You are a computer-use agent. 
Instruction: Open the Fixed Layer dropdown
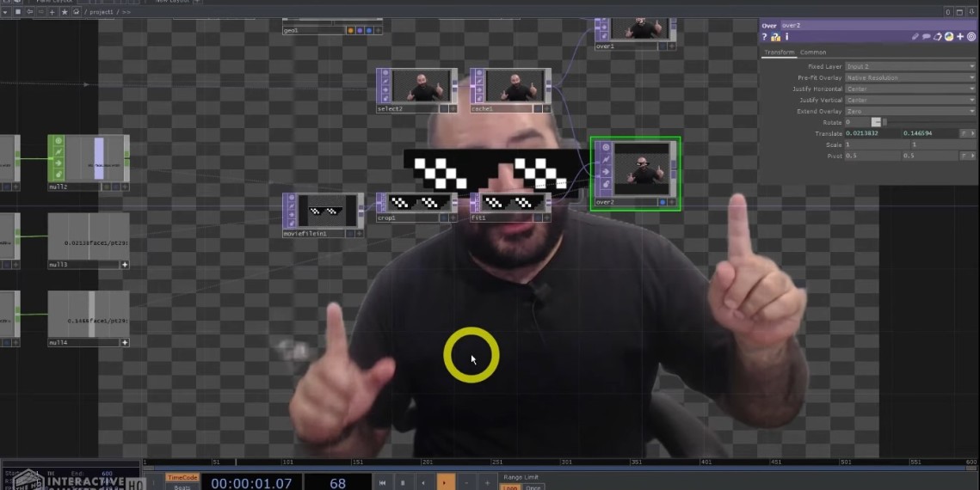point(910,66)
